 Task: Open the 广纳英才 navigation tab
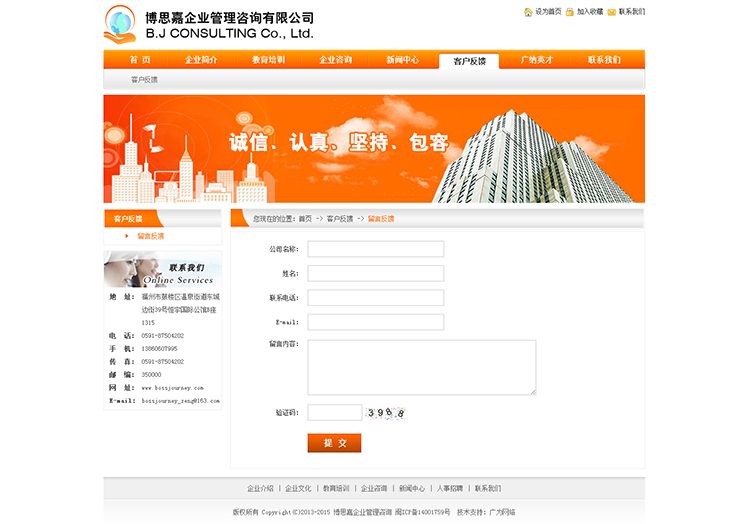tap(536, 60)
